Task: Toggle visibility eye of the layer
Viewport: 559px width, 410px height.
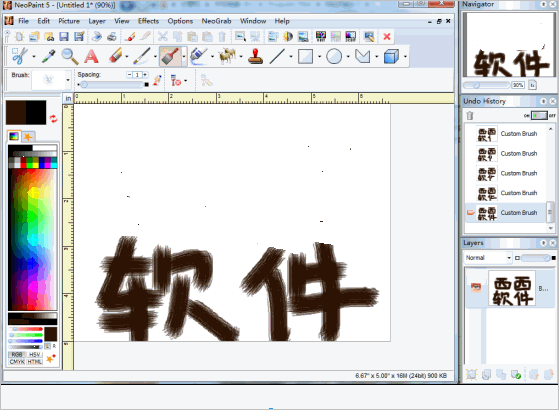Action: (x=476, y=287)
